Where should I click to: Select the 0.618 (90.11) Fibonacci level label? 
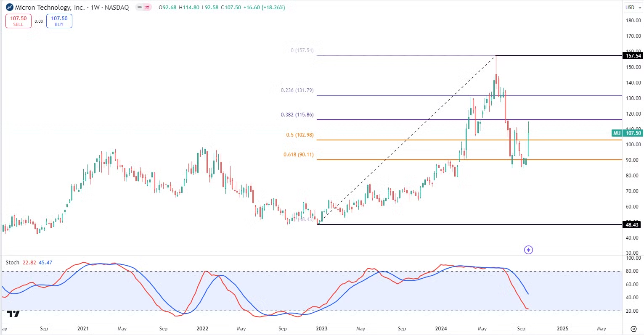tap(299, 155)
